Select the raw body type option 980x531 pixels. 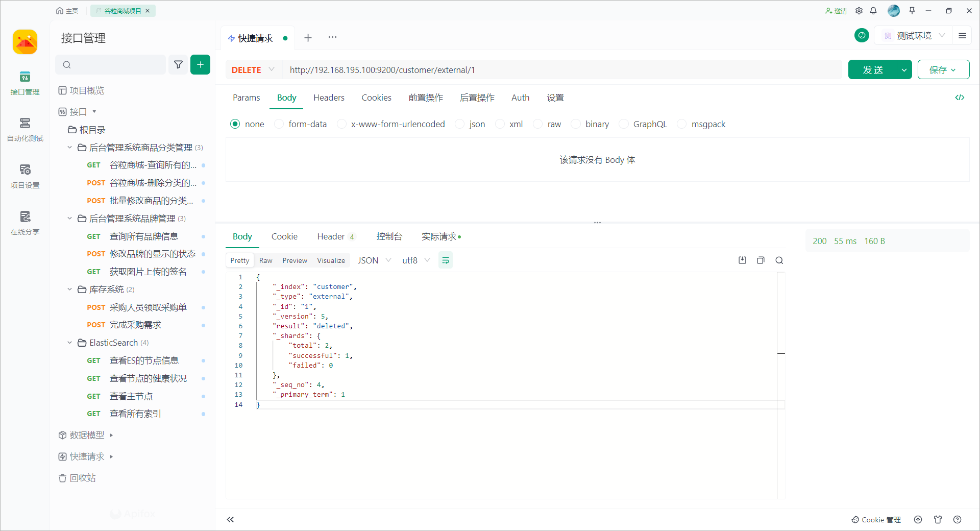tap(538, 124)
